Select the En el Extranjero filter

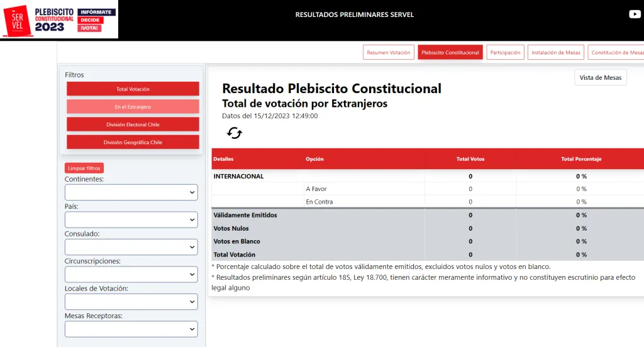[133, 107]
